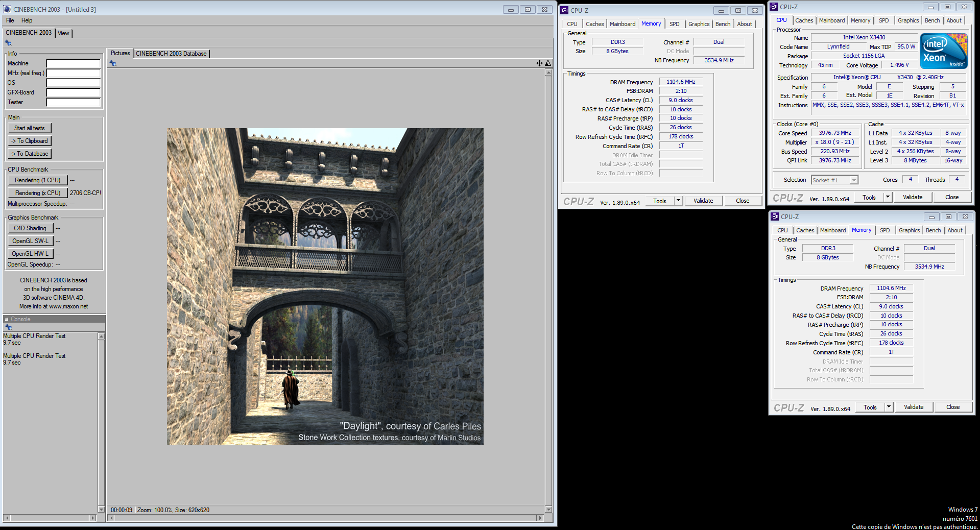Click the OS input field
The width and height of the screenshot is (980, 530).
[x=74, y=83]
